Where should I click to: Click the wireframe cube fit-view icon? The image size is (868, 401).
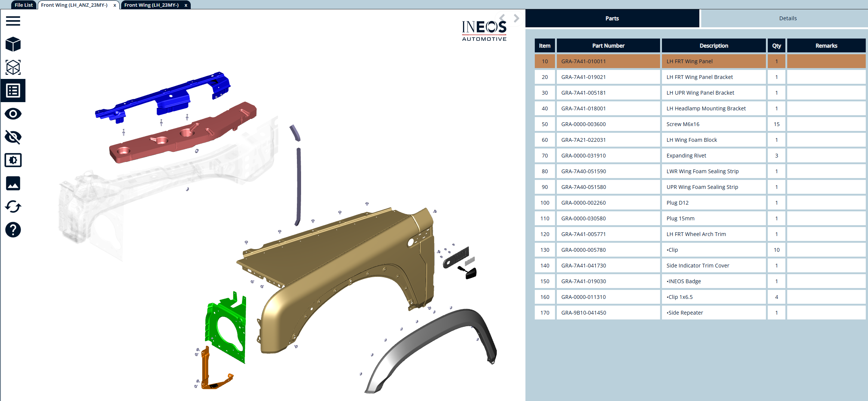click(13, 67)
